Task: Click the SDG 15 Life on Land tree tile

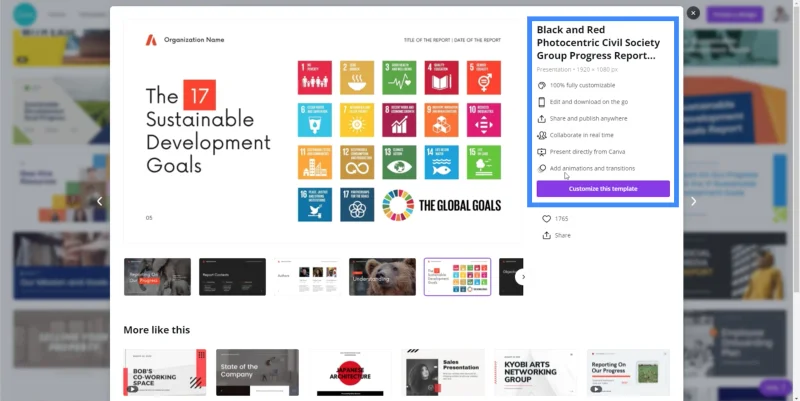Action: pos(484,162)
